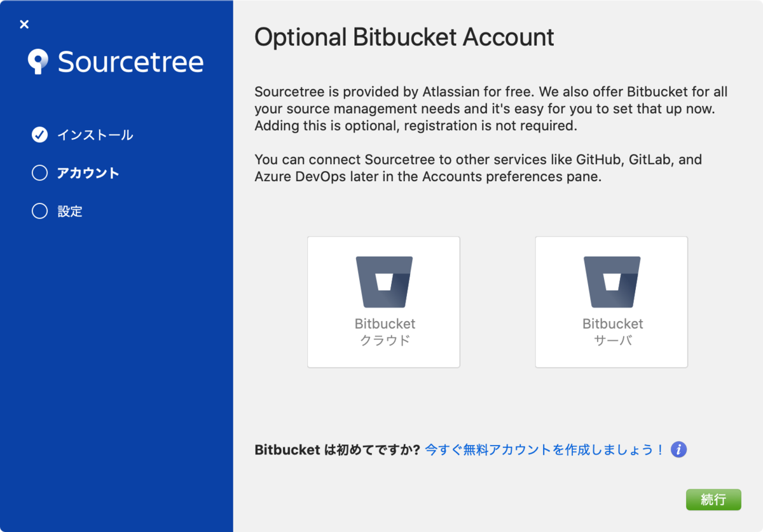Click the paragraph starting 'Sourcetree is provided'
763x532 pixels.
(490, 109)
